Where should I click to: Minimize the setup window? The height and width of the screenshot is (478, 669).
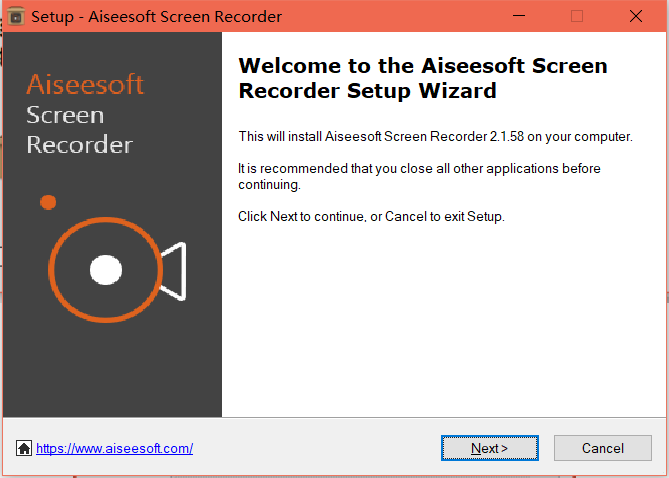coord(519,16)
